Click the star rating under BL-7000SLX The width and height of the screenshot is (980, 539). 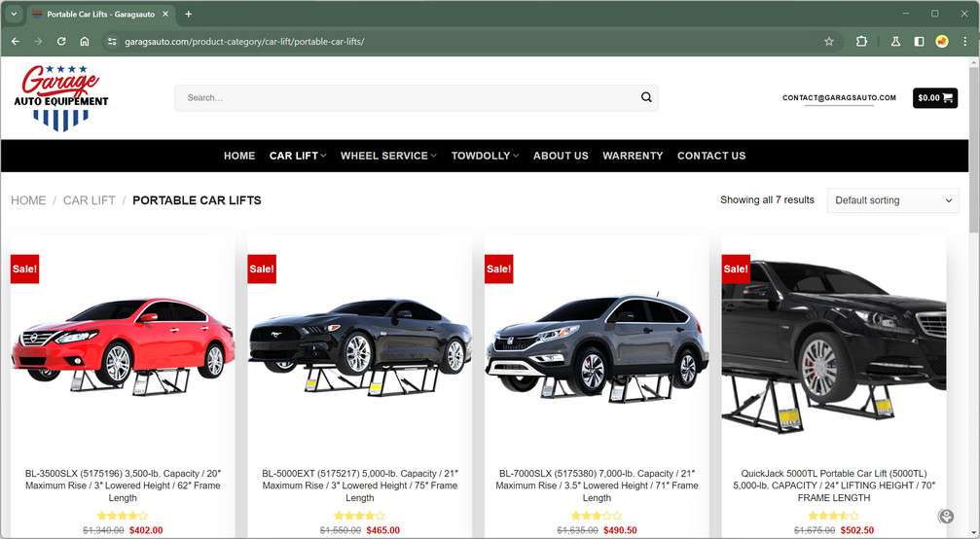597,516
